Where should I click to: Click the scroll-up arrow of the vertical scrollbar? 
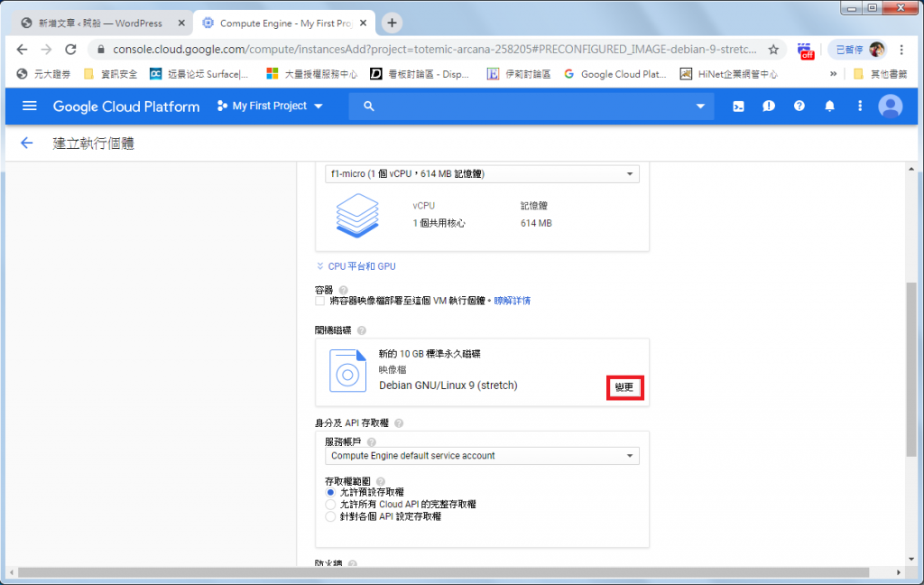point(911,169)
